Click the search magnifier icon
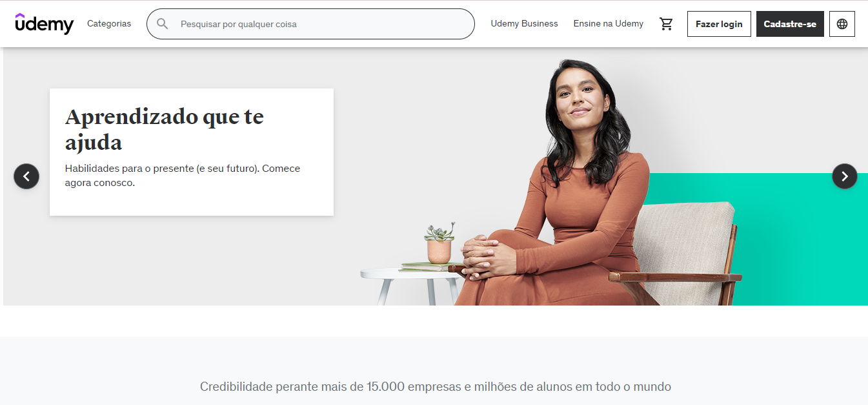Screen dimensions: 868x405 (163, 24)
